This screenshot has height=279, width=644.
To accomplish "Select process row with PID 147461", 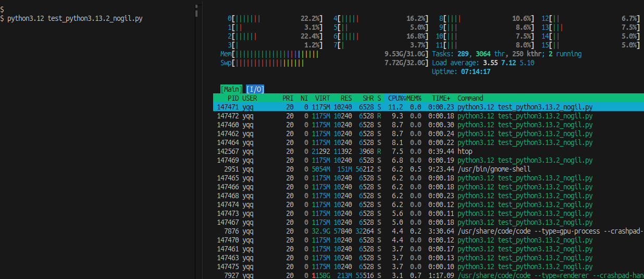I will (x=428, y=249).
